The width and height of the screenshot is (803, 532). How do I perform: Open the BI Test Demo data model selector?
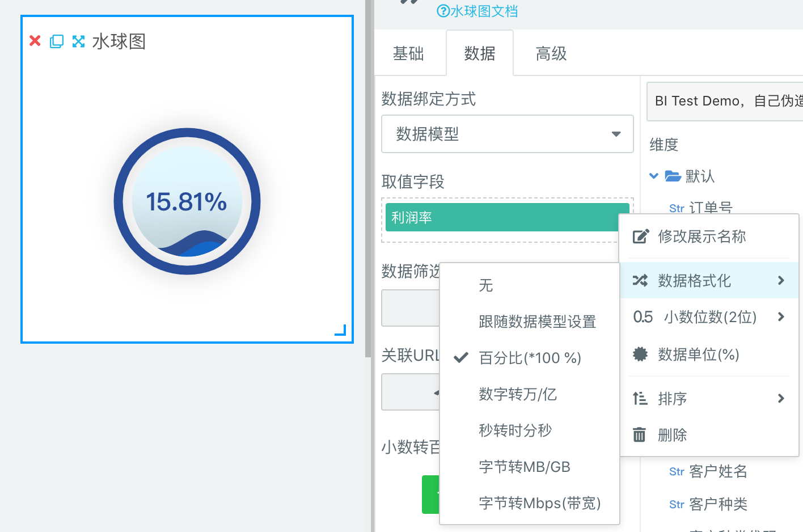tap(725, 101)
